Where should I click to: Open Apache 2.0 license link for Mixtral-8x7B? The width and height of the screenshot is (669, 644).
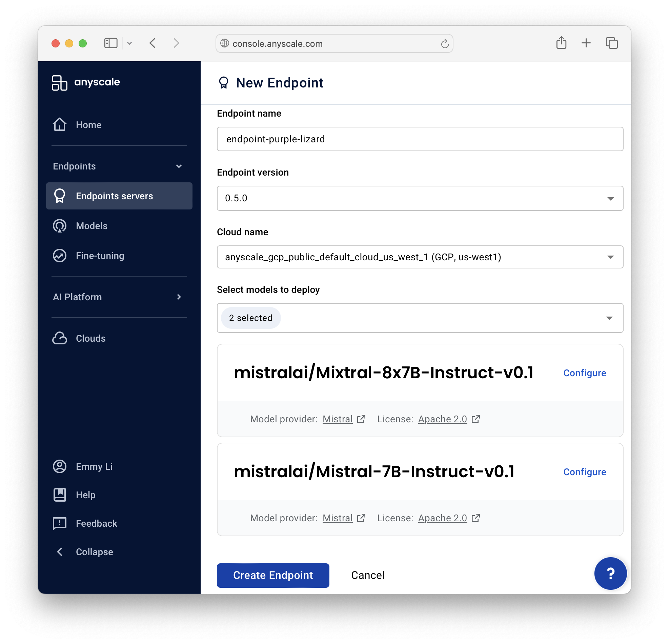click(x=442, y=419)
